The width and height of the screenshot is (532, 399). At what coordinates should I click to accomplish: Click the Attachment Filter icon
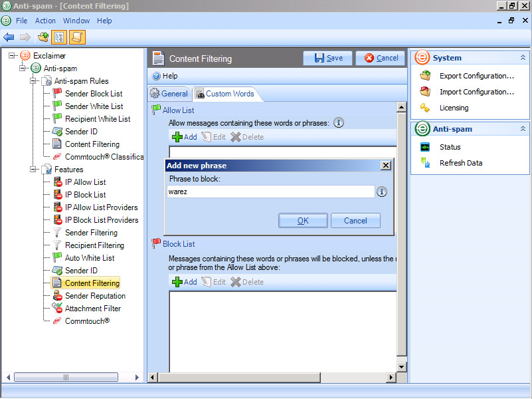coord(57,309)
